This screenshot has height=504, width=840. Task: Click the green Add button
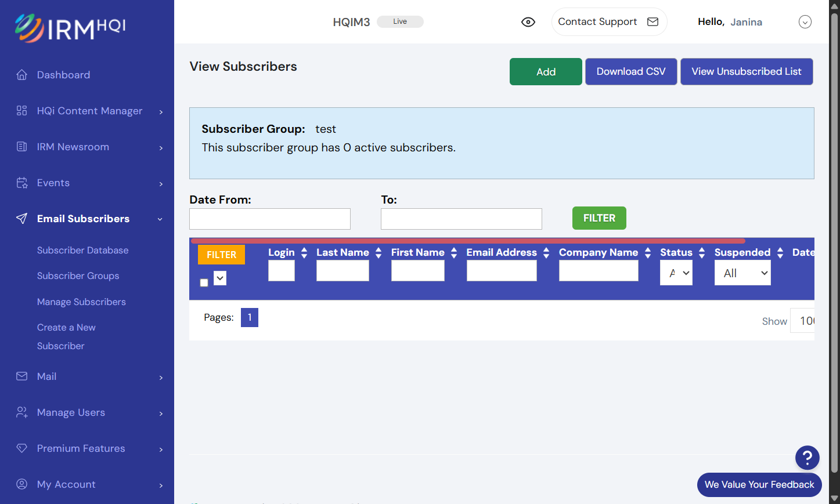click(x=546, y=71)
